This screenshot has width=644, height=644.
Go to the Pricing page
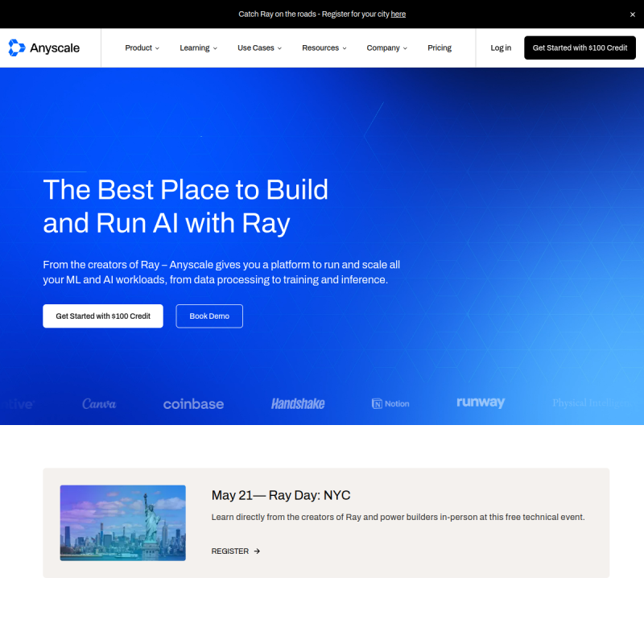(440, 48)
